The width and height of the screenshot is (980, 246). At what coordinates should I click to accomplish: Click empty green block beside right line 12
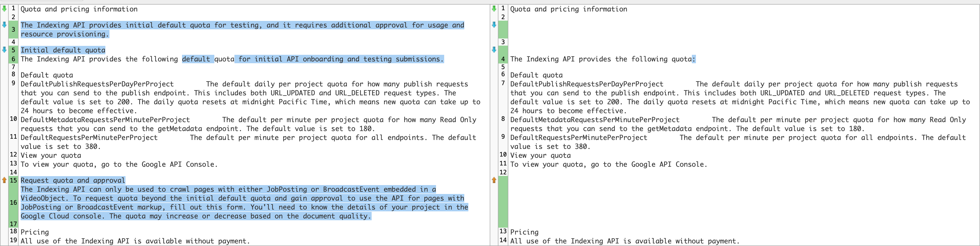pos(503,202)
